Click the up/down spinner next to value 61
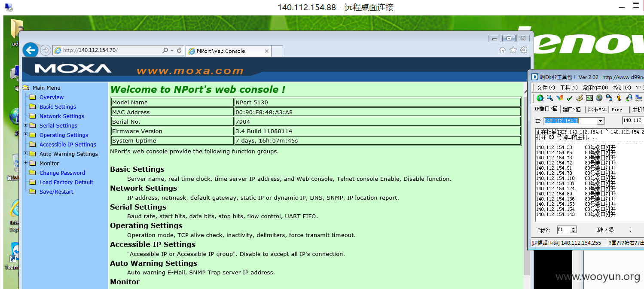Image resolution: width=644 pixels, height=289 pixels. pos(573,230)
